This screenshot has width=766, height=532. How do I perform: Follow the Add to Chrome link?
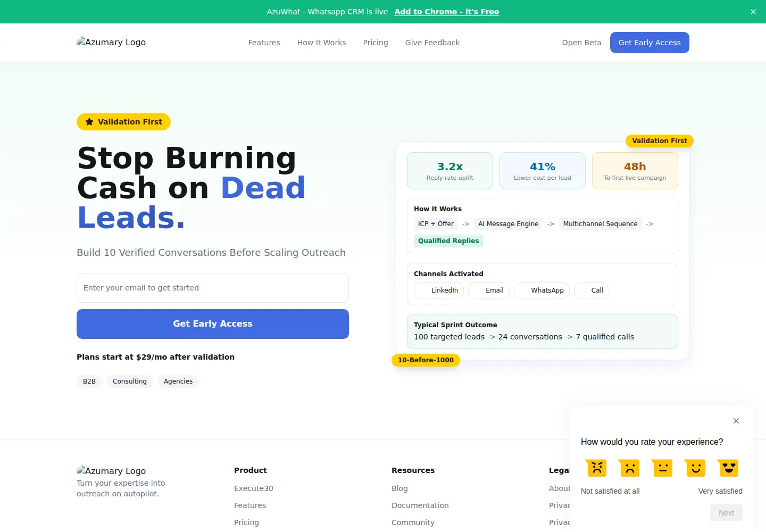click(447, 12)
